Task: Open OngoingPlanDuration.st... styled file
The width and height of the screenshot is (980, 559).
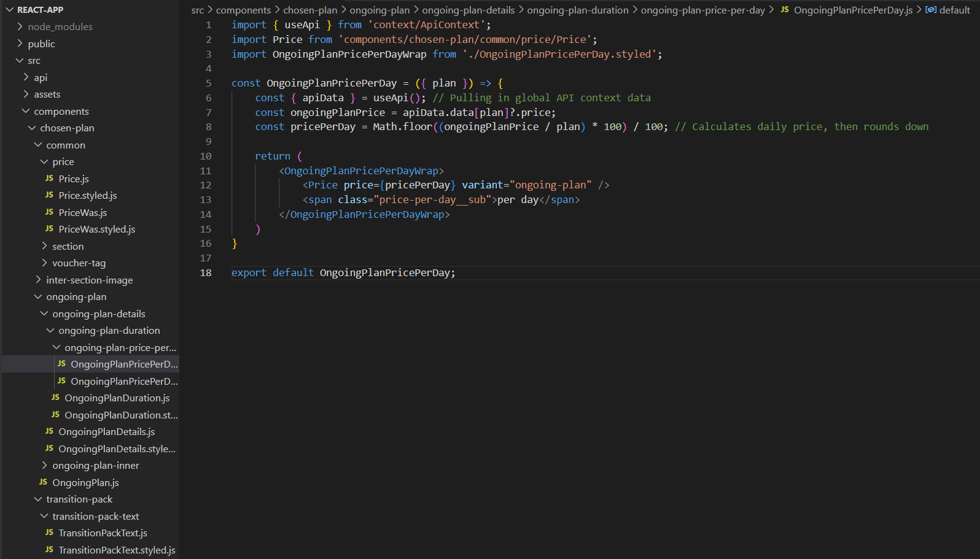Action: click(121, 415)
